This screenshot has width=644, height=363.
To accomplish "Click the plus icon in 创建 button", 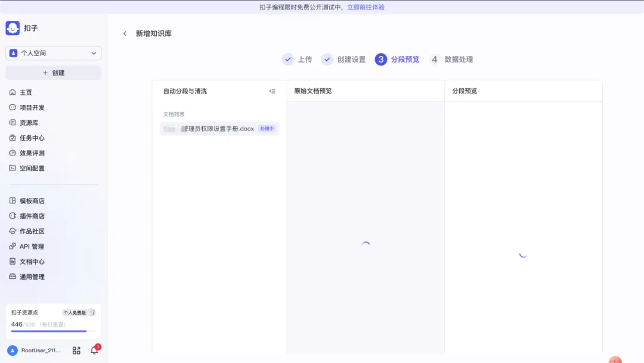I will point(45,73).
